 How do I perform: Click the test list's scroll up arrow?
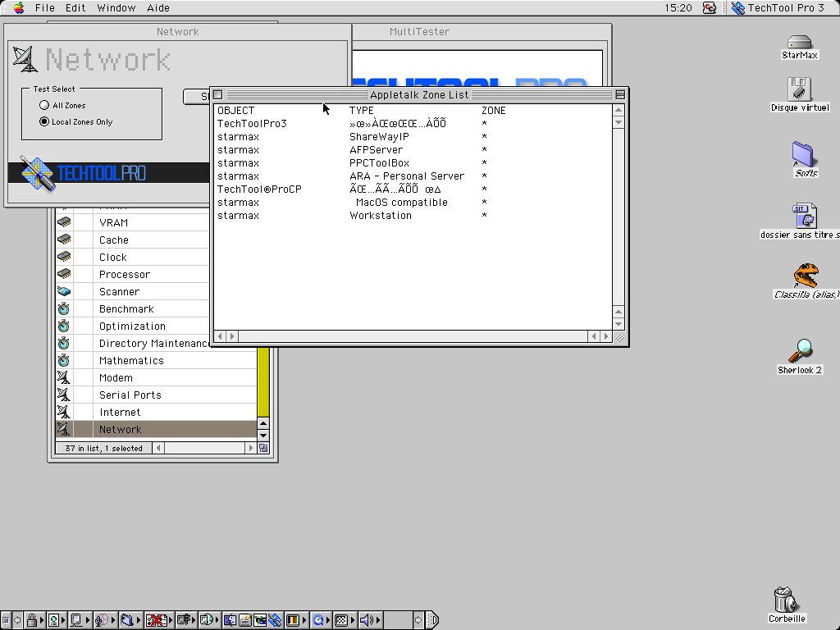(263, 423)
